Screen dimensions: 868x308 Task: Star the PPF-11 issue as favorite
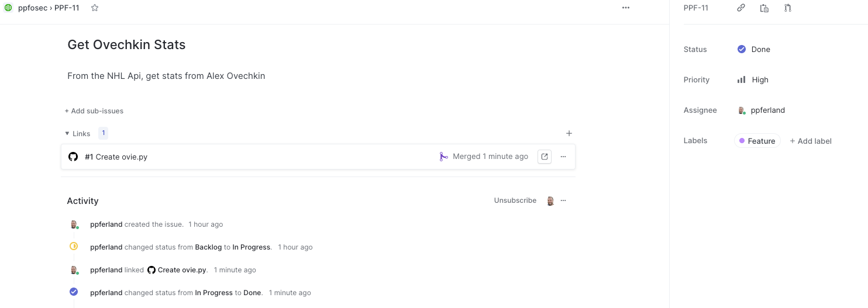coord(95,8)
